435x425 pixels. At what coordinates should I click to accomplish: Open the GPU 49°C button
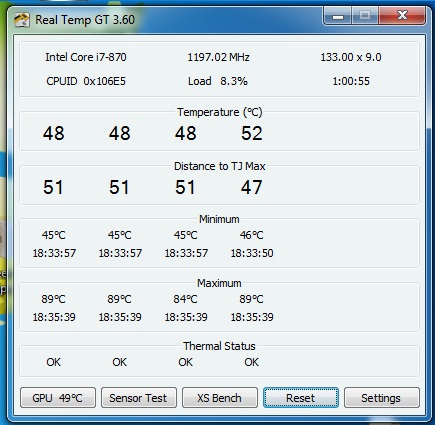(x=58, y=398)
